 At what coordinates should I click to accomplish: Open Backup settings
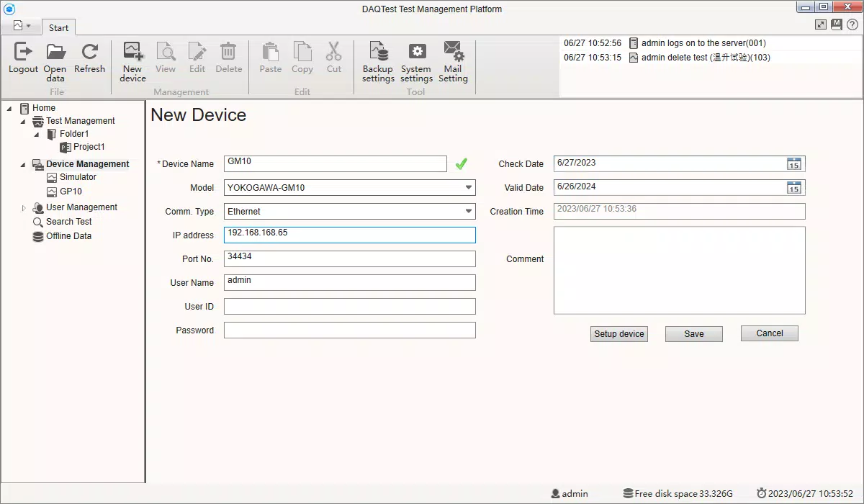pos(378,62)
